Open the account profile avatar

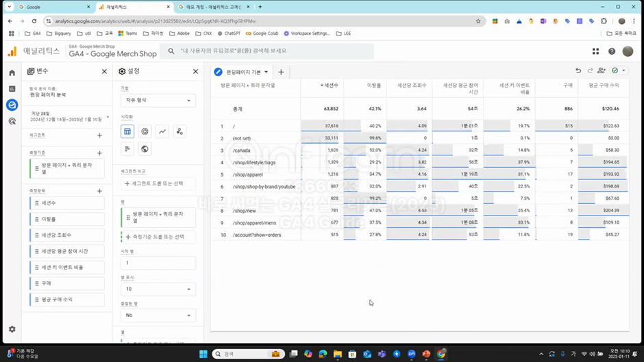(628, 51)
